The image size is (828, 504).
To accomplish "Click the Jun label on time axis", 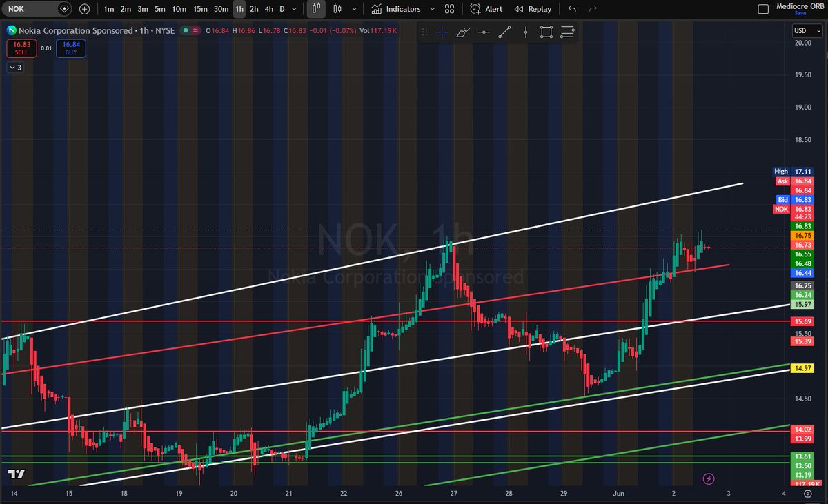I will pyautogui.click(x=619, y=494).
